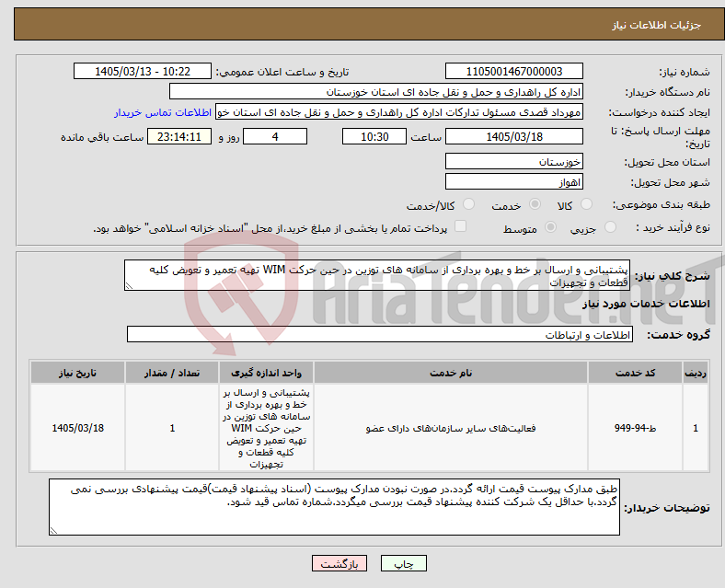
Task: Click the طبقه بندی موضوعی label
Action: (x=662, y=204)
